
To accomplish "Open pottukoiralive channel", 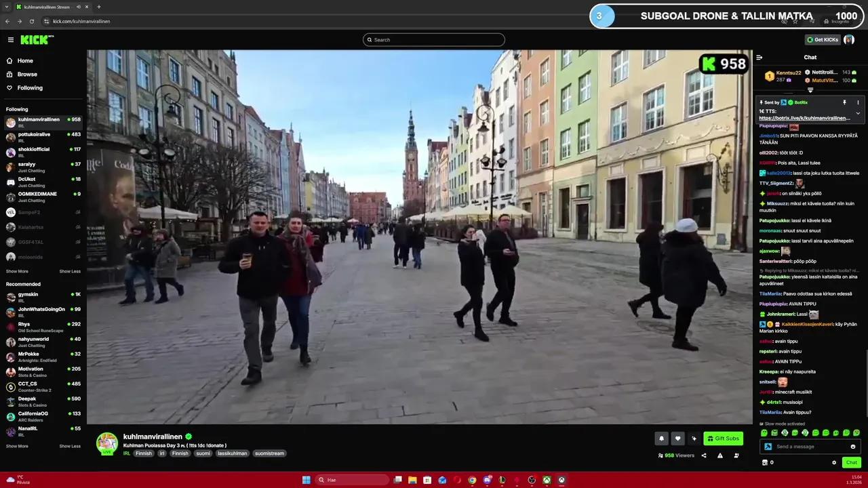I will click(43, 137).
